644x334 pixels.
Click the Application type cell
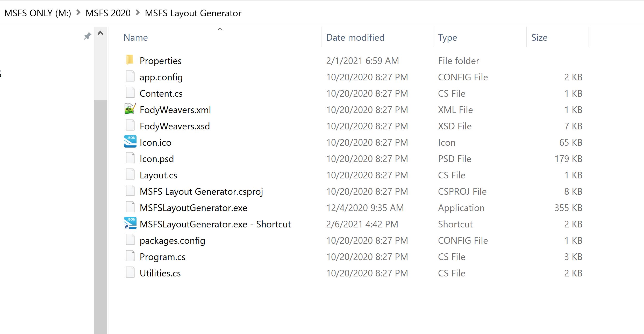point(461,208)
